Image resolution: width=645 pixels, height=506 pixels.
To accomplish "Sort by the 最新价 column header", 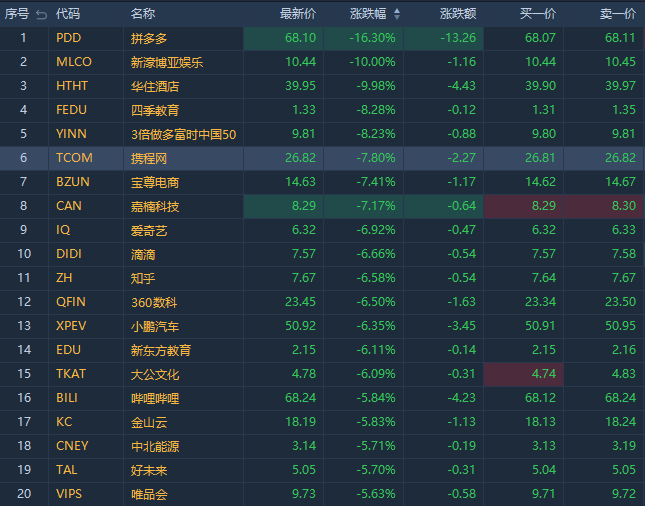I will (x=297, y=14).
